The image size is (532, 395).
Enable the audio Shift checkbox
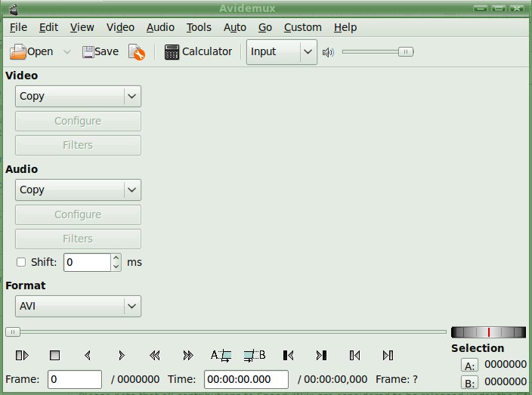pos(21,262)
